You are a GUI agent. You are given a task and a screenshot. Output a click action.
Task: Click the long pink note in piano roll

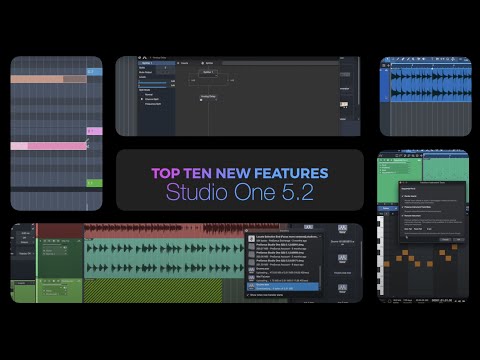coord(49,146)
